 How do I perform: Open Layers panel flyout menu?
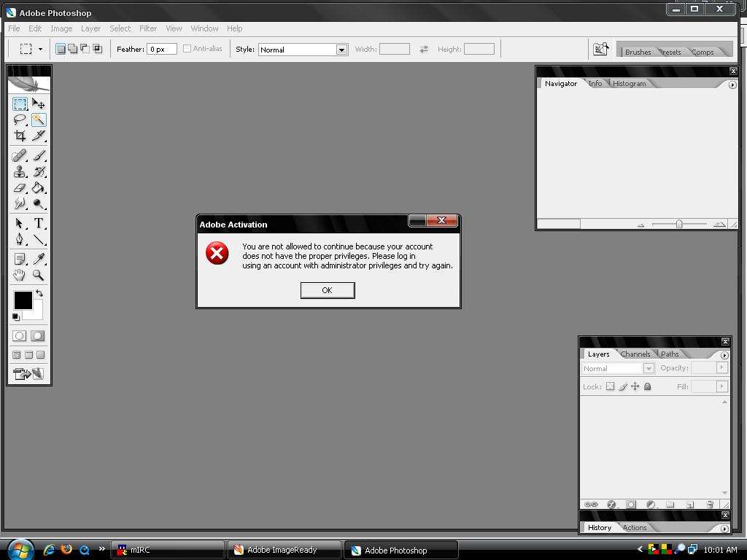click(x=724, y=355)
